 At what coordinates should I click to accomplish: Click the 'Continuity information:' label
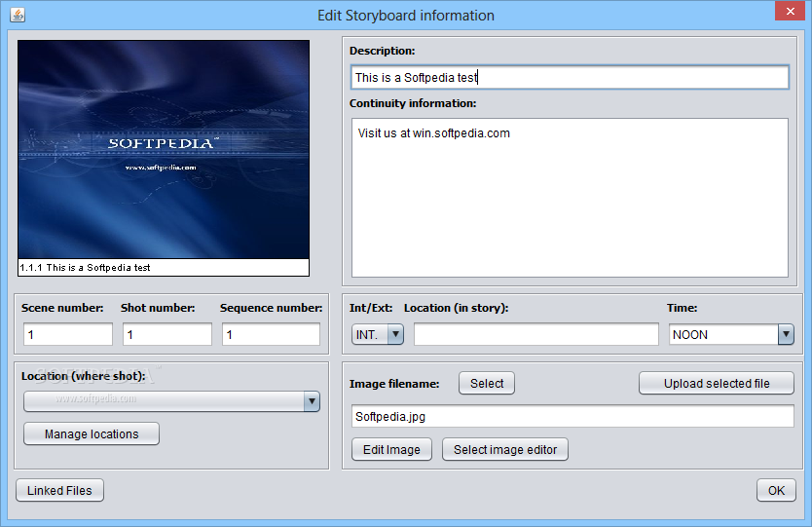tap(413, 103)
